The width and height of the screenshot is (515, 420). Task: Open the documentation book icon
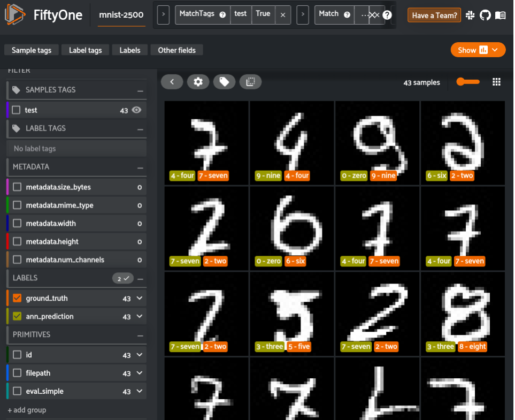coord(499,15)
